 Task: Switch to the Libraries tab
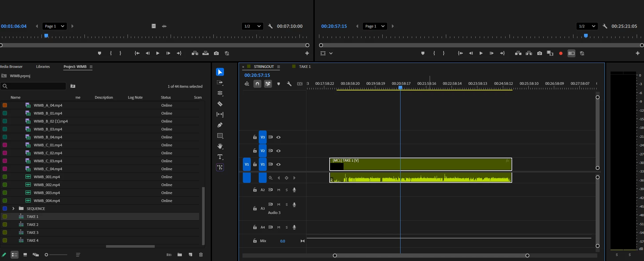43,67
